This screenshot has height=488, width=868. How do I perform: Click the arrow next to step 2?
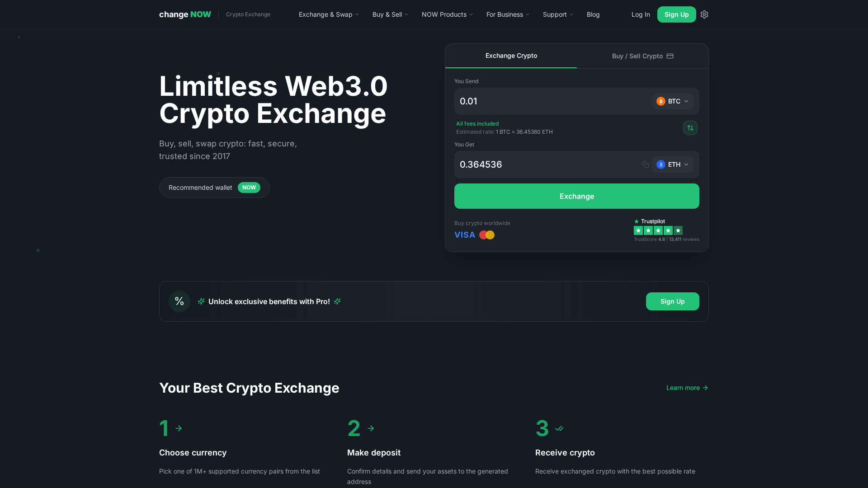click(x=371, y=428)
